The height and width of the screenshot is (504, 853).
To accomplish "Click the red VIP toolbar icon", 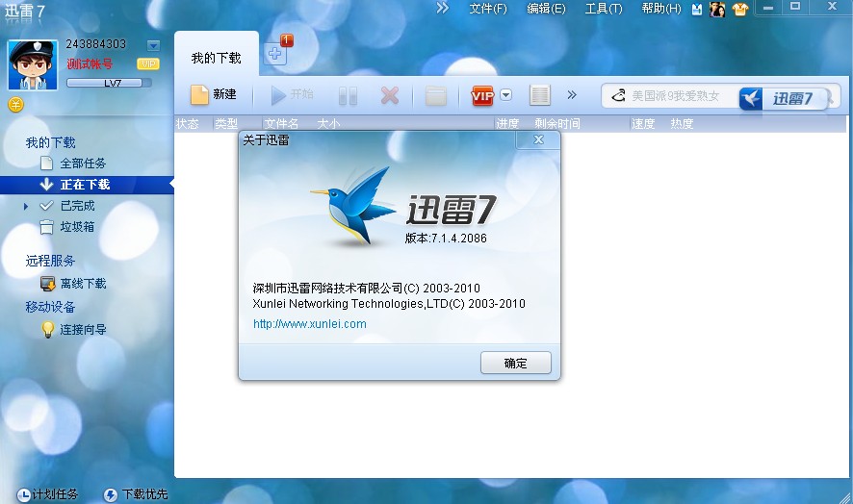I will [x=482, y=95].
